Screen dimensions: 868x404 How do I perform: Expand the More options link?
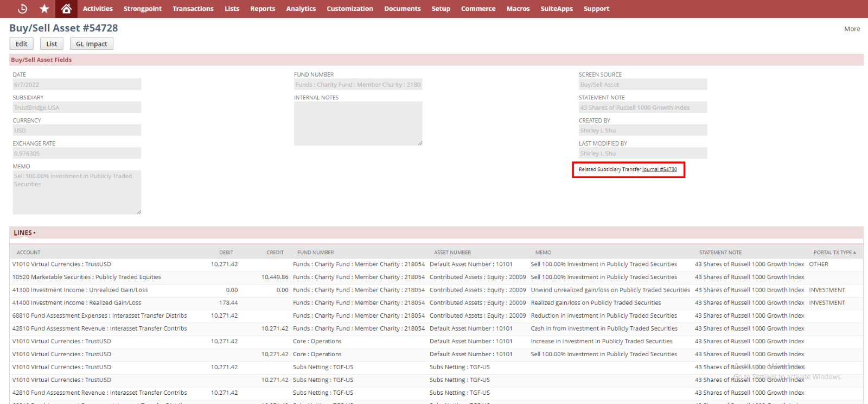(x=852, y=29)
